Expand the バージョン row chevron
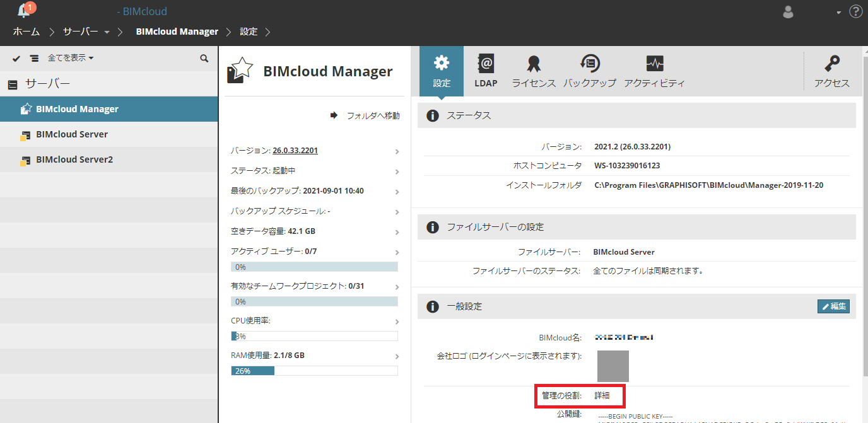868x423 pixels. [x=397, y=151]
